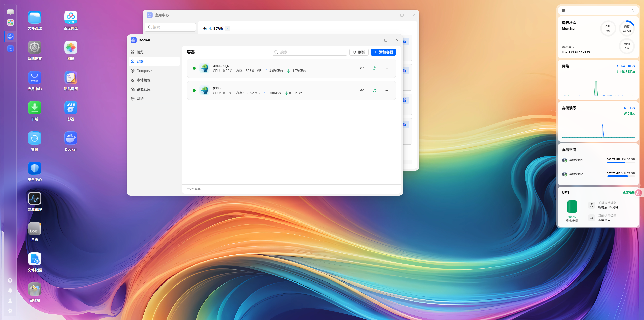Open link icon for emulatorjs container
The height and width of the screenshot is (320, 644).
362,68
